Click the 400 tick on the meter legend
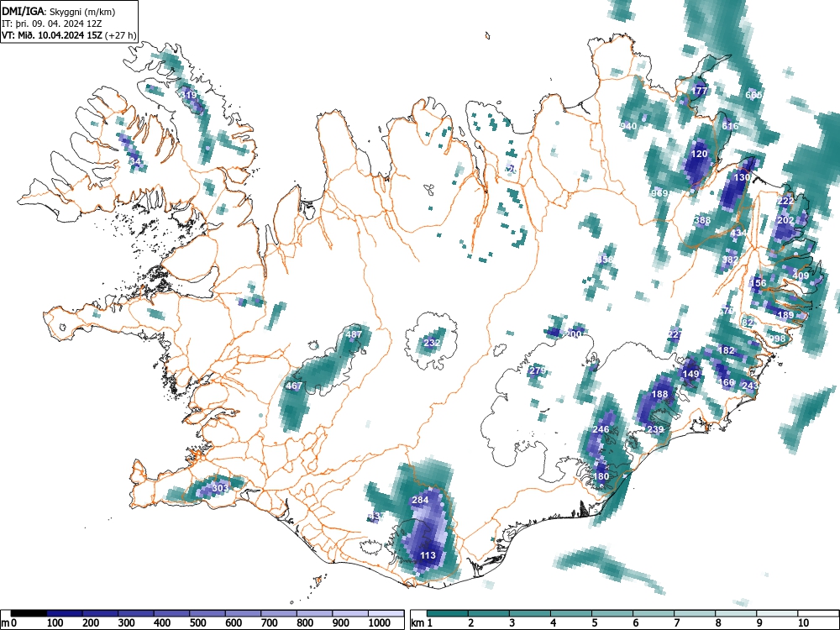The width and height of the screenshot is (840, 630). tap(162, 623)
